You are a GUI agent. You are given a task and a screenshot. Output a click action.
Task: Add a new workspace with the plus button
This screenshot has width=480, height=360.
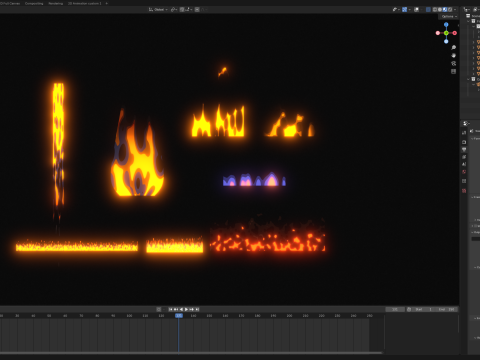107,3
